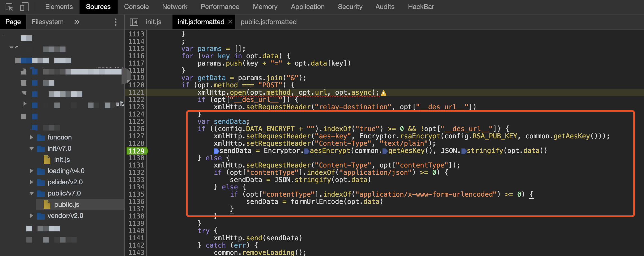Collapse the public/v7.0 folder
The image size is (644, 256).
(32, 193)
